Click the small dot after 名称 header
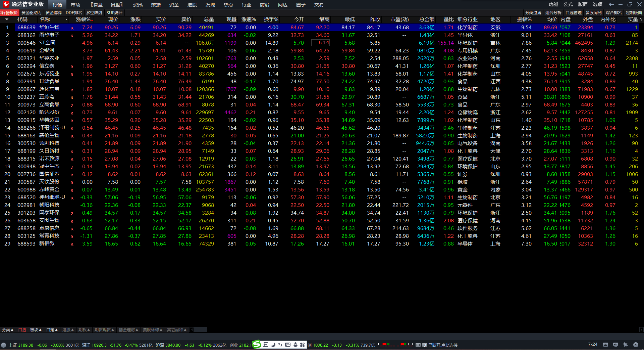644x350 pixels. coord(66,19)
